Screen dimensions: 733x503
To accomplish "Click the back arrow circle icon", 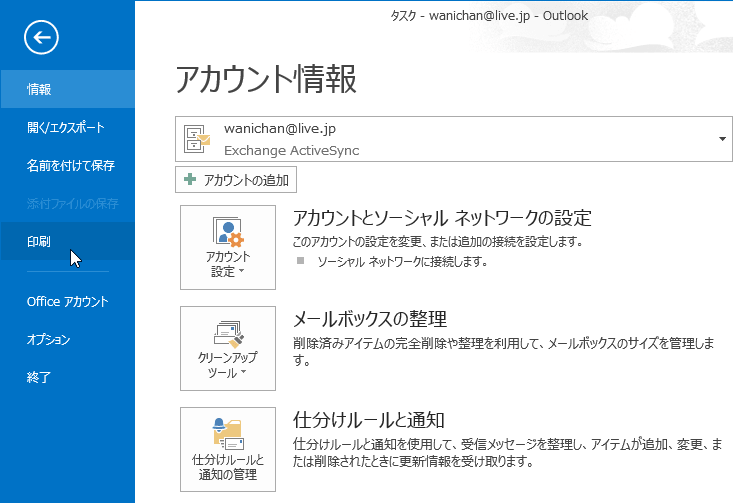I will pos(41,37).
